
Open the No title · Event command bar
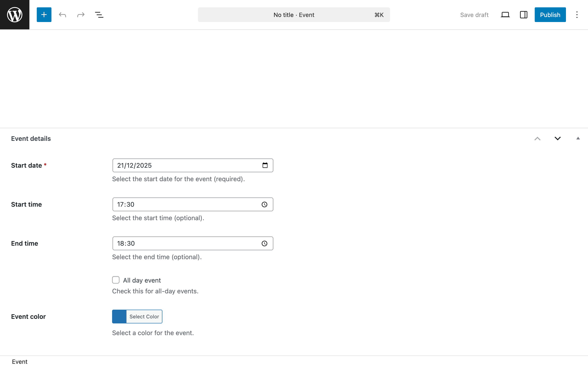[294, 14]
